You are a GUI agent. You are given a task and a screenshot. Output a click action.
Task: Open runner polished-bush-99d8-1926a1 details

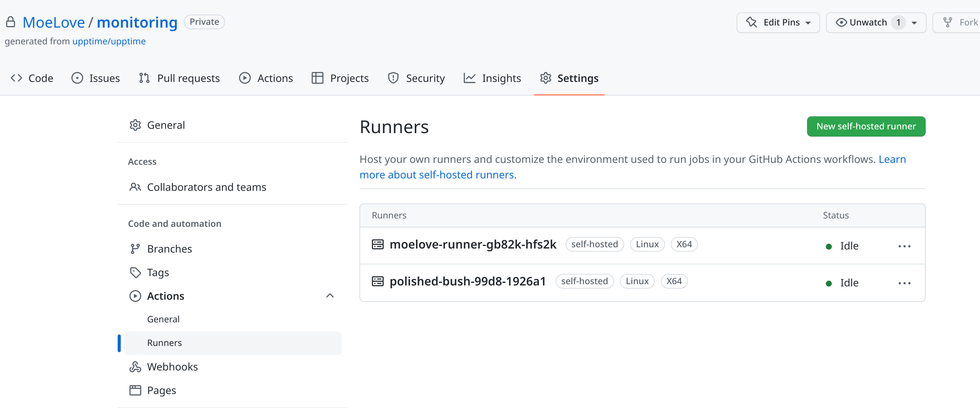pos(467,281)
